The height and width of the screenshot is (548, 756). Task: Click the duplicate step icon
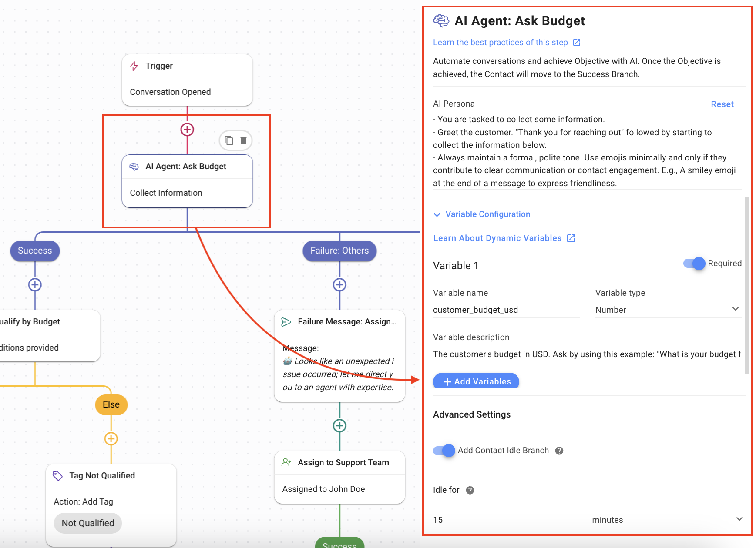(x=229, y=140)
